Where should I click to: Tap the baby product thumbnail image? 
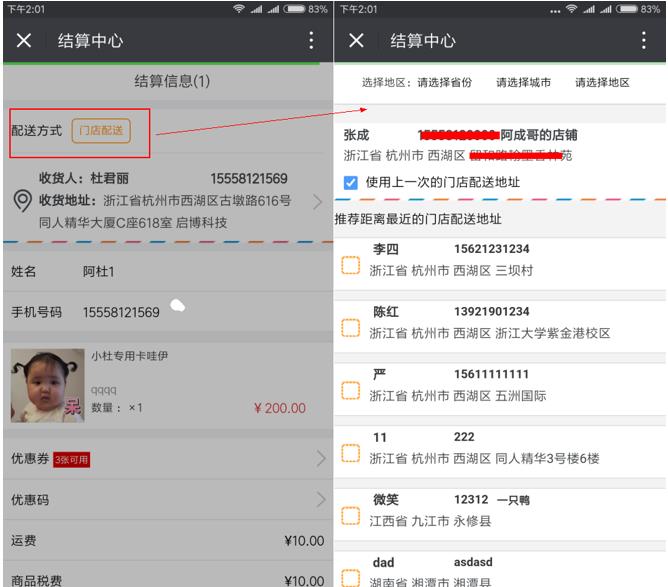tap(47, 385)
